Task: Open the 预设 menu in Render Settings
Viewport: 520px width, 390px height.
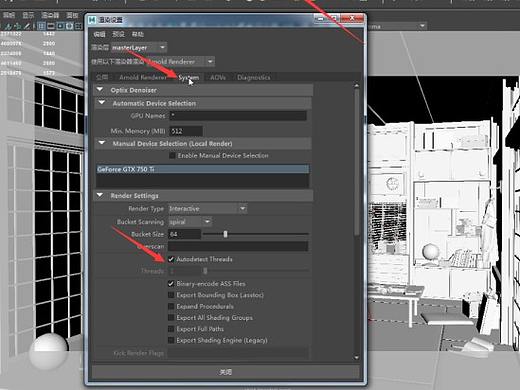Action: (118, 34)
